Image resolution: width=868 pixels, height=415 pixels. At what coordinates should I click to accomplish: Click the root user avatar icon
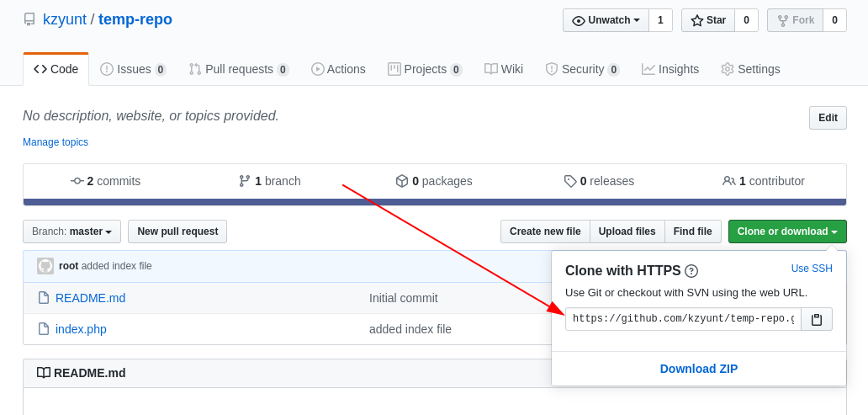pos(45,266)
